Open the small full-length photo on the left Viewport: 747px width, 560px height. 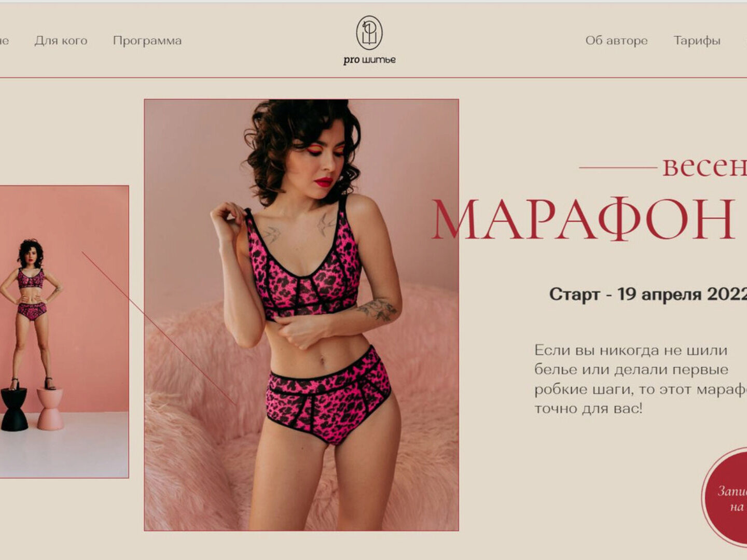pos(64,331)
